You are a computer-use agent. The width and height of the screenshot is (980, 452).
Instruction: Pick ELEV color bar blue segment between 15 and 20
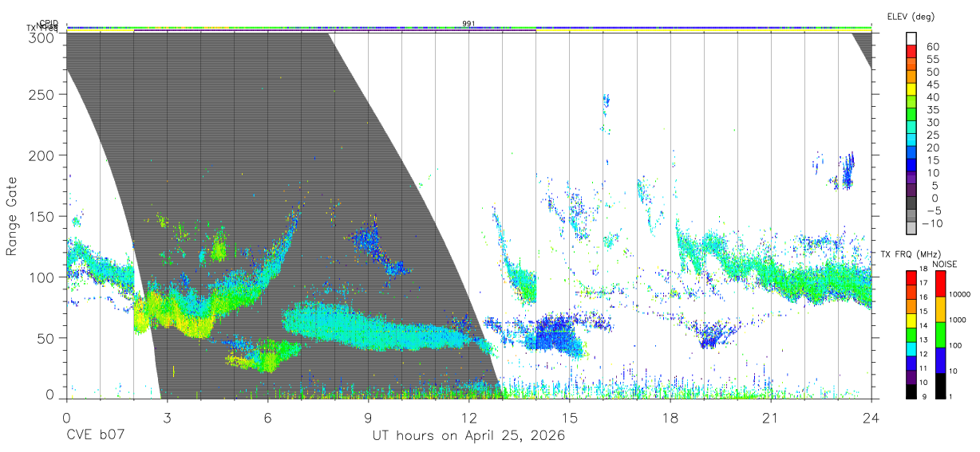point(911,153)
